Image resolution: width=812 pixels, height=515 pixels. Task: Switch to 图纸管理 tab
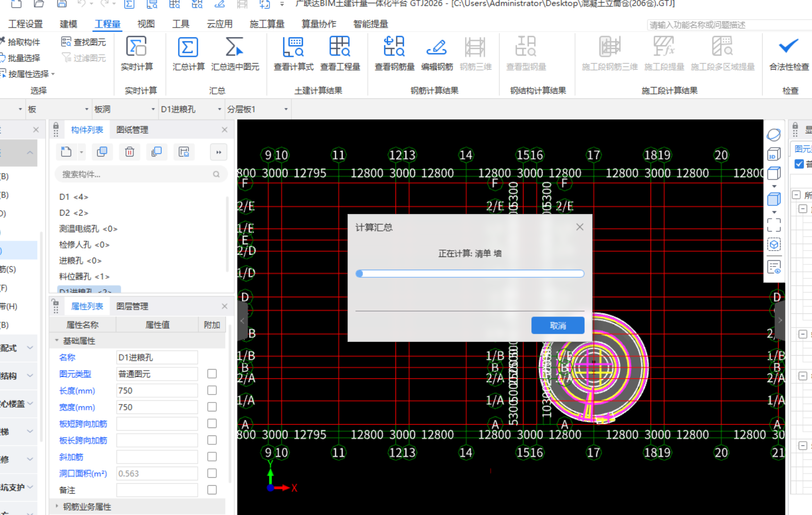pos(132,130)
